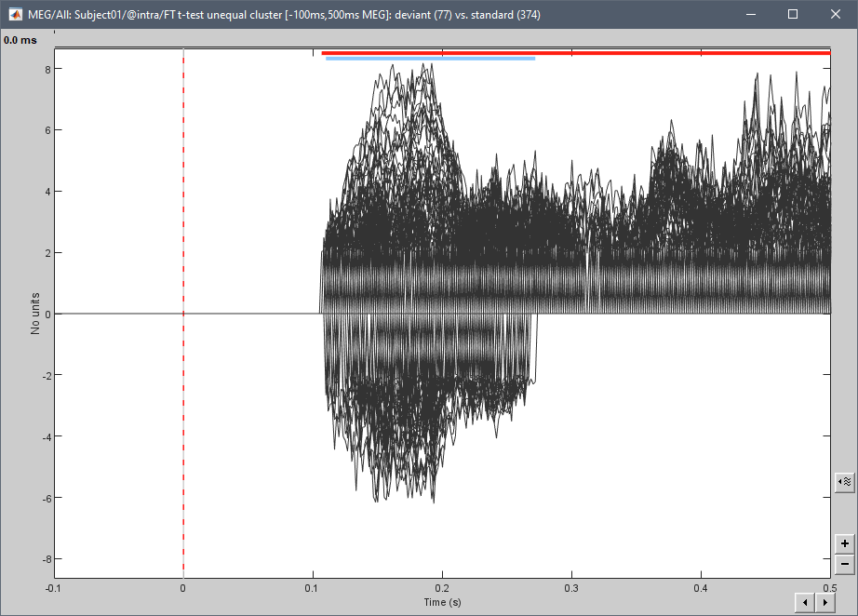Click the 0.4 tick label on time axis
The height and width of the screenshot is (616, 858).
tap(701, 588)
